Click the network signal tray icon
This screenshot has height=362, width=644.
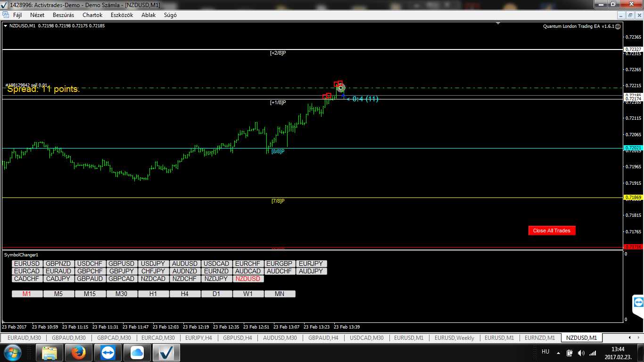tap(593, 353)
